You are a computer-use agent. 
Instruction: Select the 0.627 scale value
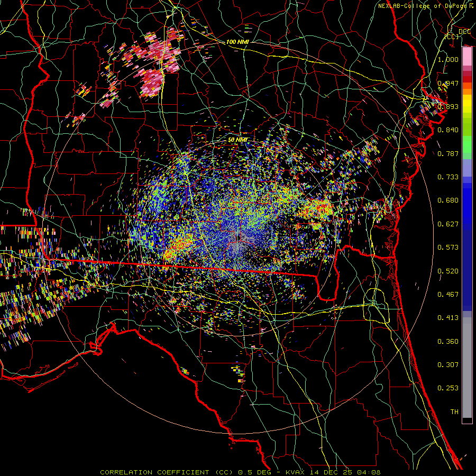(448, 224)
